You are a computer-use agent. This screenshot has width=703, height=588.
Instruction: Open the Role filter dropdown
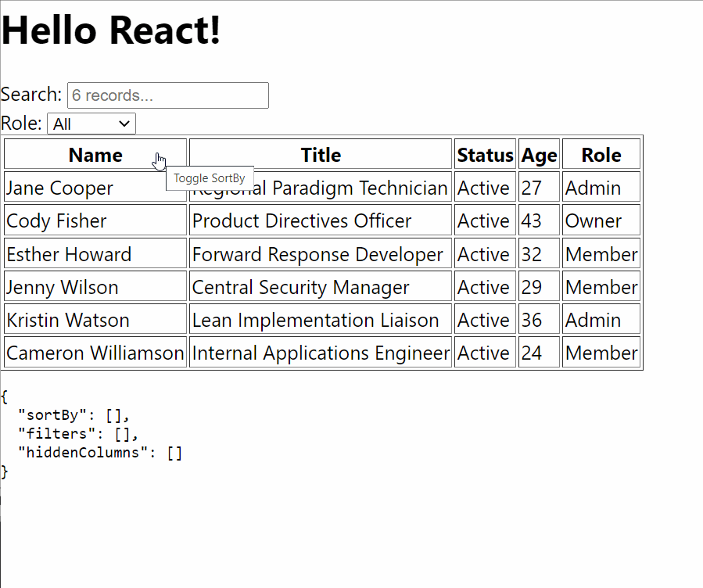tap(91, 123)
